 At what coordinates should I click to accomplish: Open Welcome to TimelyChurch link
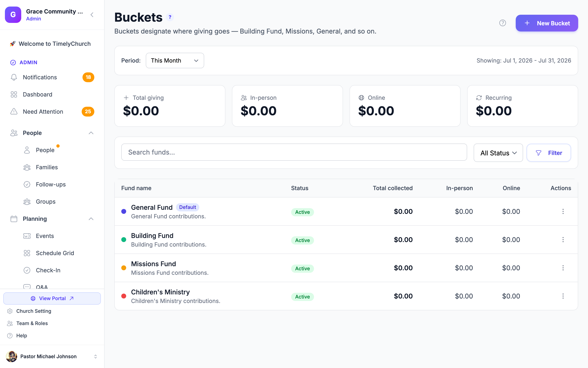[52, 44]
